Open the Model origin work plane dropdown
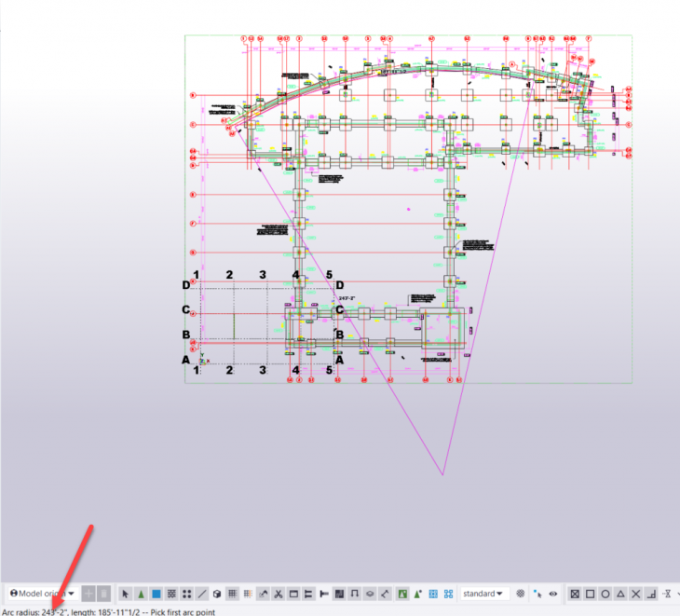Screen dimensions: 680x616 click(x=42, y=593)
